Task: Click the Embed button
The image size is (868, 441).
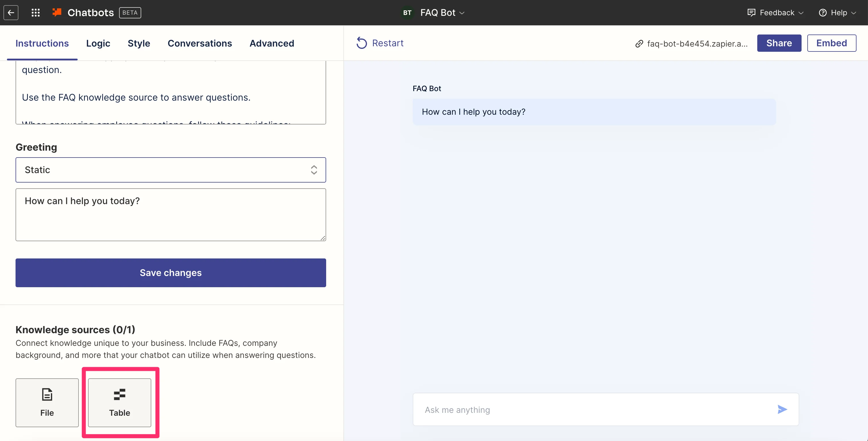Action: tap(831, 43)
